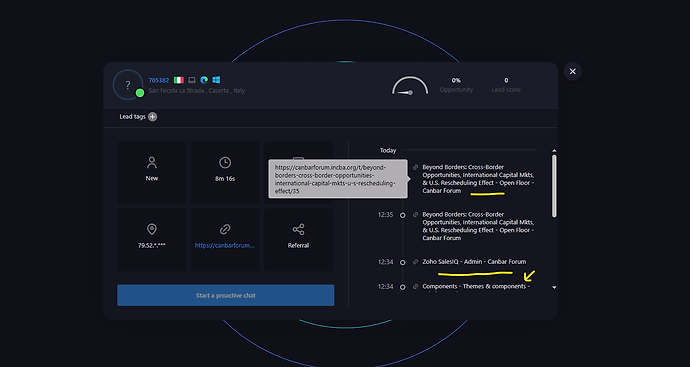Click the San Nicola La Strada location text
Image resolution: width=690 pixels, height=367 pixels.
197,91
